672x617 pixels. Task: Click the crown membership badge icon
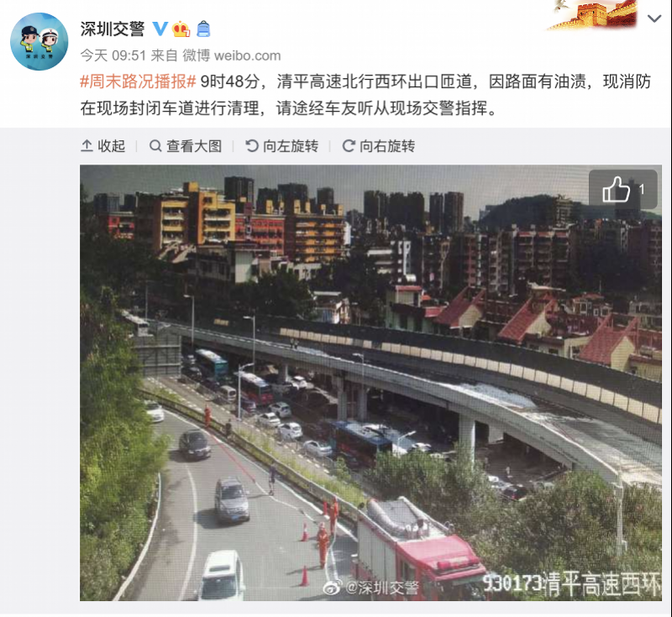click(181, 29)
